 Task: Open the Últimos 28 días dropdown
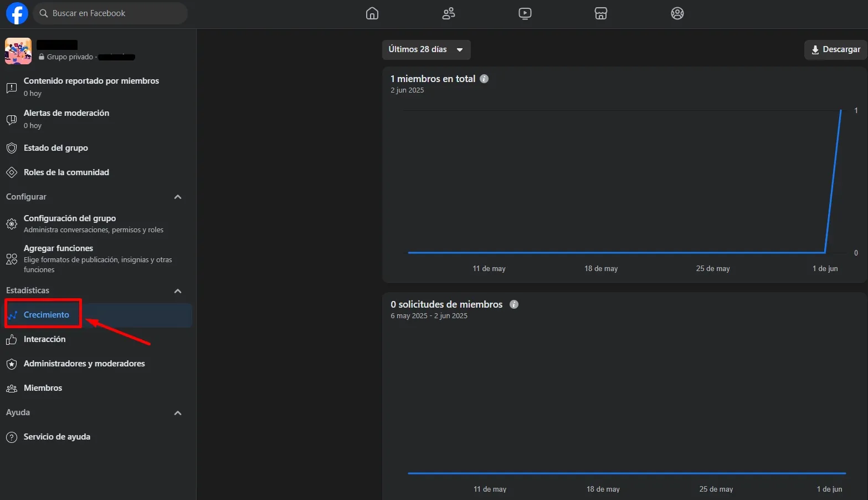(x=426, y=49)
